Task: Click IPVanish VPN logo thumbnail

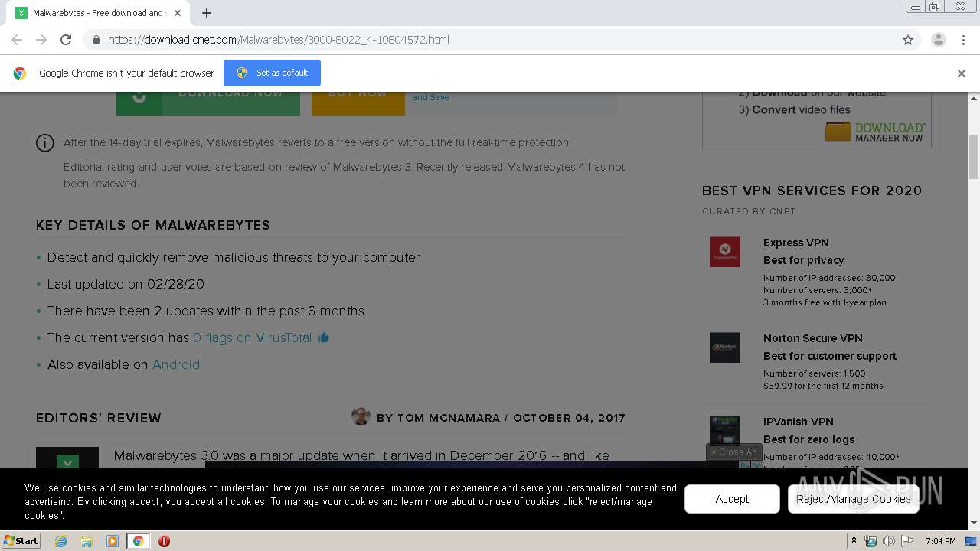Action: click(x=725, y=429)
